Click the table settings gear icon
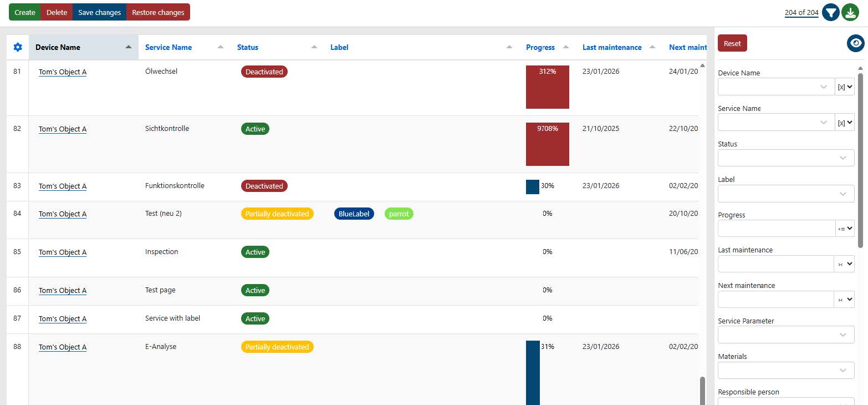 coord(18,47)
